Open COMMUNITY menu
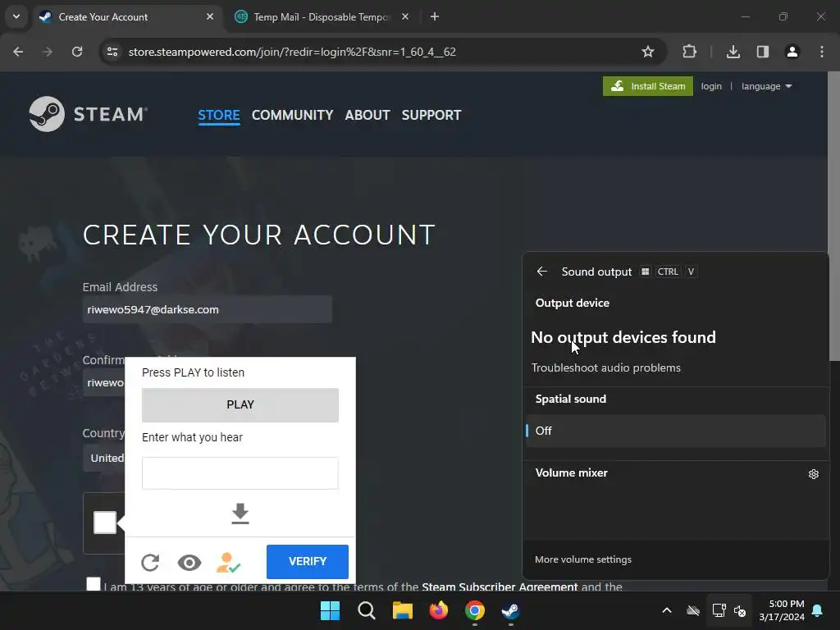 coord(293,115)
